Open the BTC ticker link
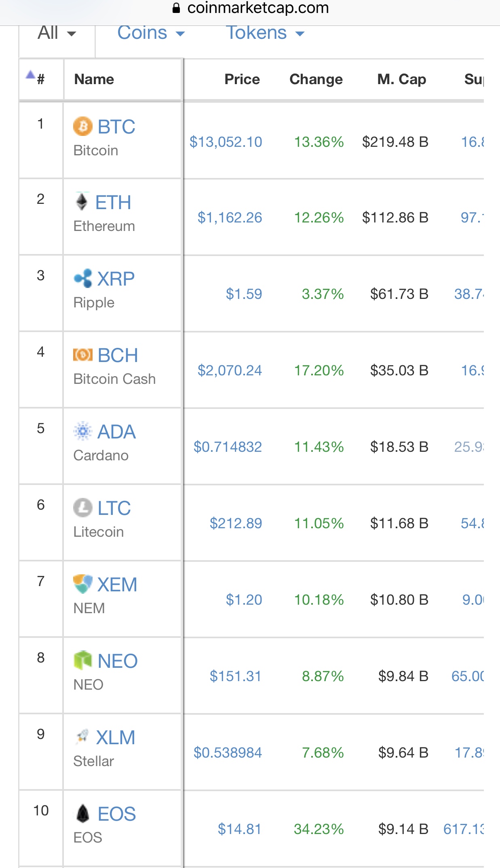This screenshot has width=500, height=868. point(116,127)
